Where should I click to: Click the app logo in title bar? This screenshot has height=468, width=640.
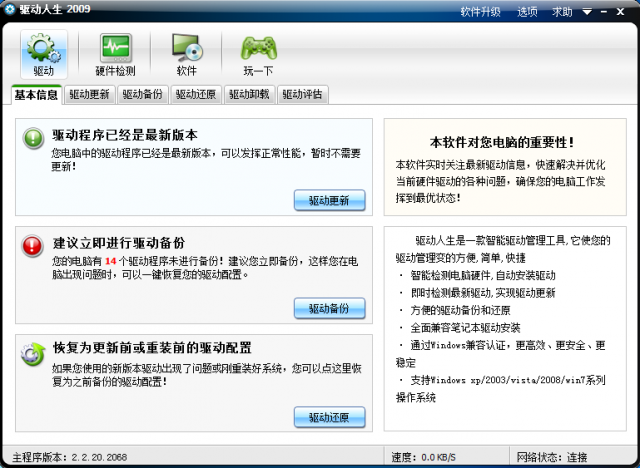pos(10,11)
